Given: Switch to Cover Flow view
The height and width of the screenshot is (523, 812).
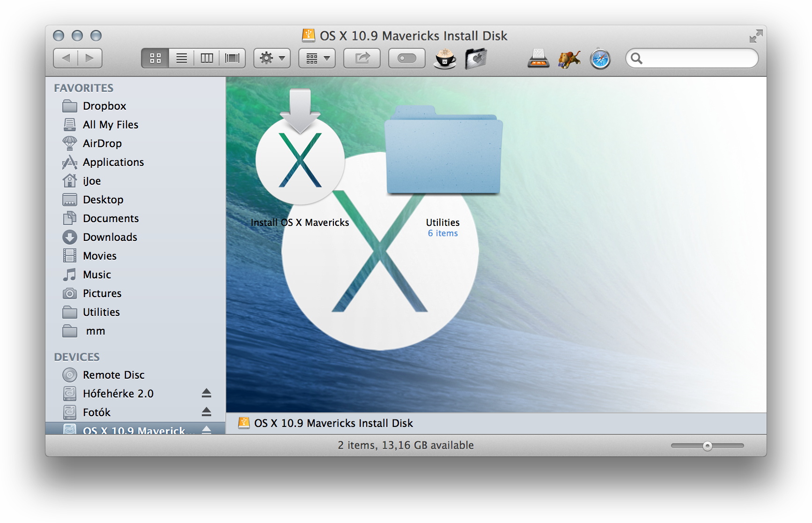Looking at the screenshot, I should tap(232, 58).
